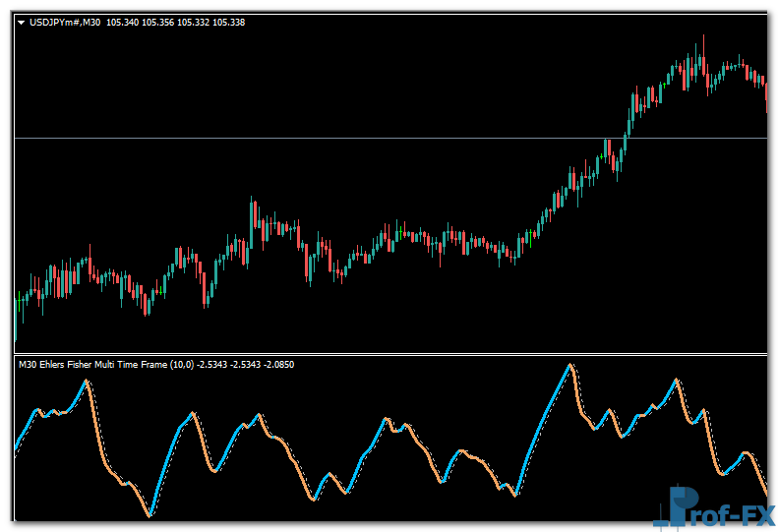This screenshot has height=532, width=778.
Task: Click the left start of the Fisher indicator line
Action: (16, 450)
